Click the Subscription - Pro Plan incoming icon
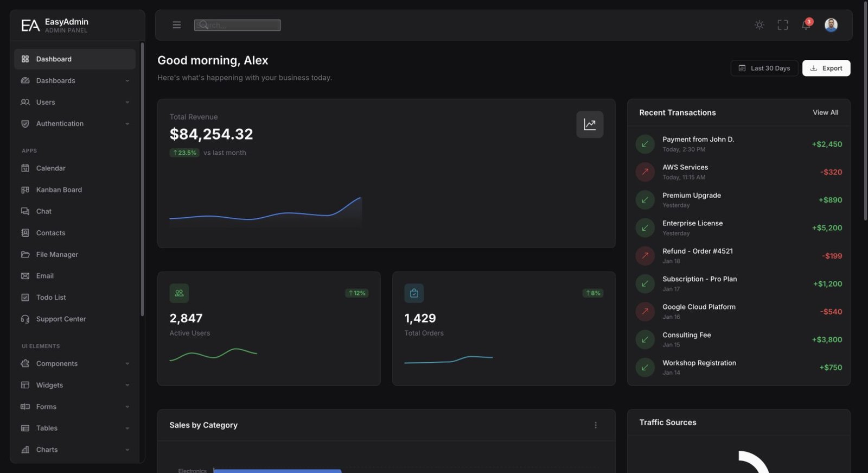 tap(645, 284)
